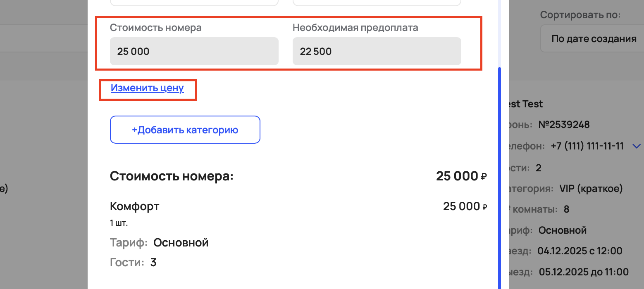
Task: Click the "Комфорт" category name in summary
Action: (x=135, y=206)
